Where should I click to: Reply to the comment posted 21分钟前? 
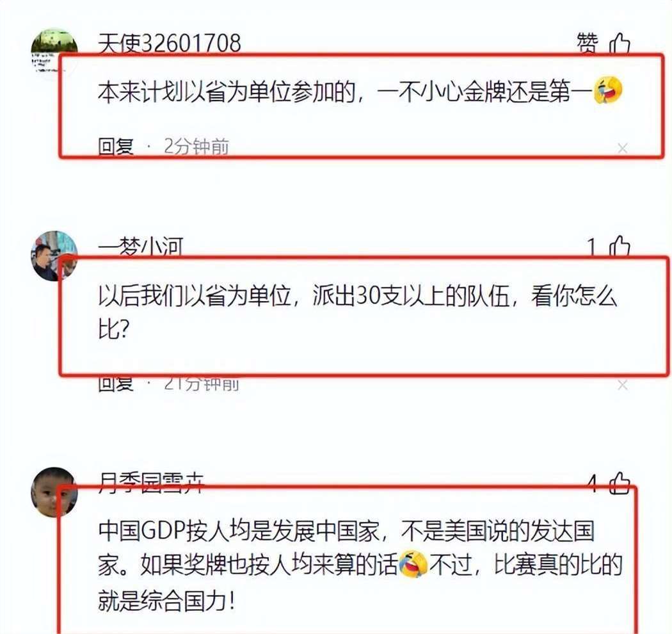click(x=116, y=384)
